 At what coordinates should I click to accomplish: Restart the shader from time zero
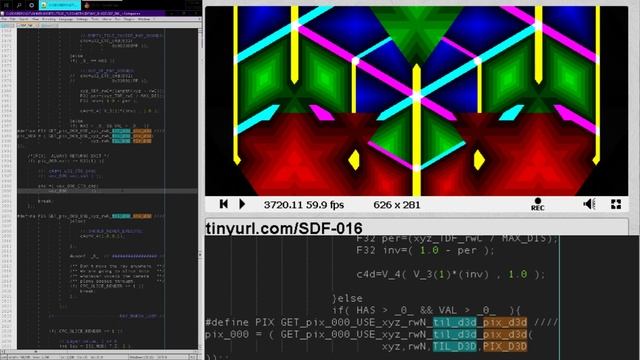coord(223,204)
